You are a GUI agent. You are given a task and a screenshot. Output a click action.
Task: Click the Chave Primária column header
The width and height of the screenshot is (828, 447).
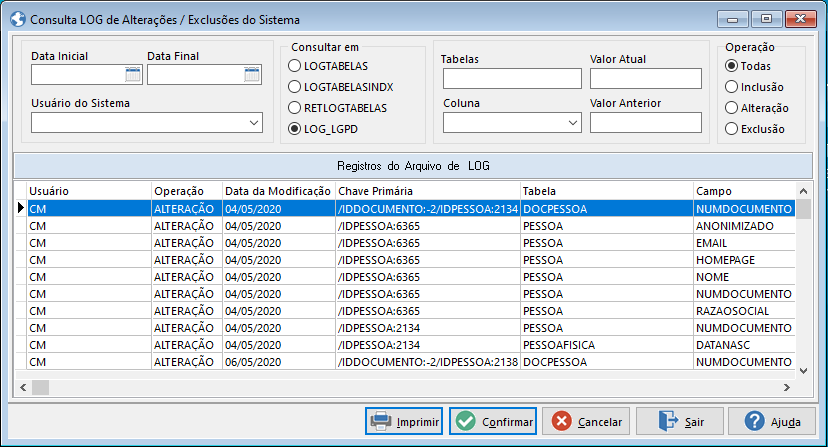click(427, 190)
